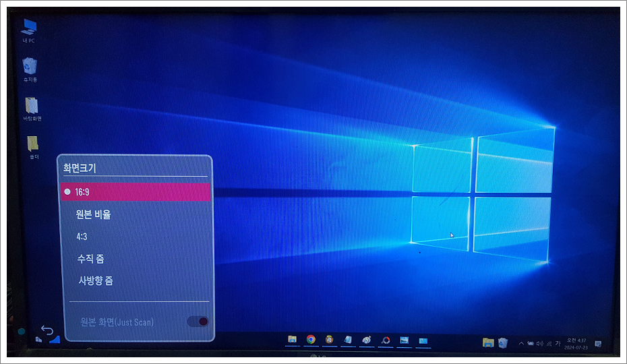Open the last blue window taskbar app
Viewport: 627px width, 364px height.
pyautogui.click(x=423, y=341)
